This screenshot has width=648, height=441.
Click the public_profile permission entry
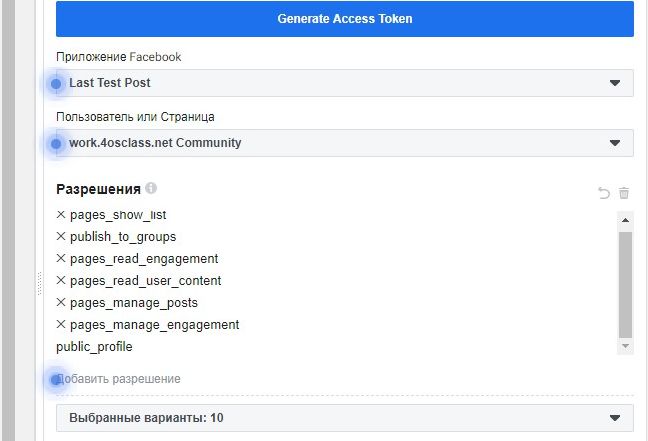94,347
